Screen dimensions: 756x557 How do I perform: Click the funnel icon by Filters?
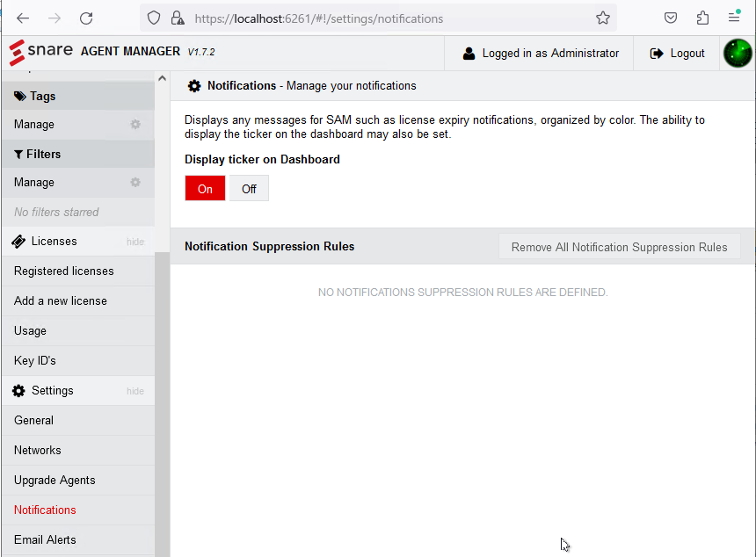[18, 155]
